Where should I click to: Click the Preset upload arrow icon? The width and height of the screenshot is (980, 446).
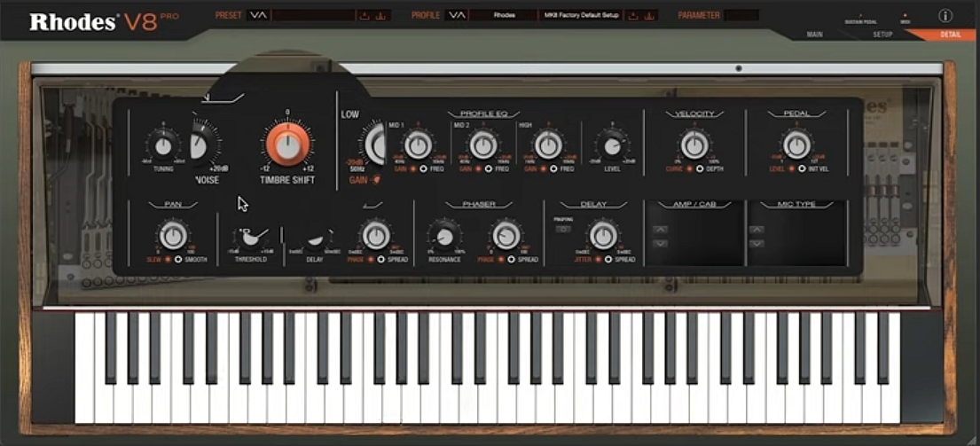click(x=365, y=16)
